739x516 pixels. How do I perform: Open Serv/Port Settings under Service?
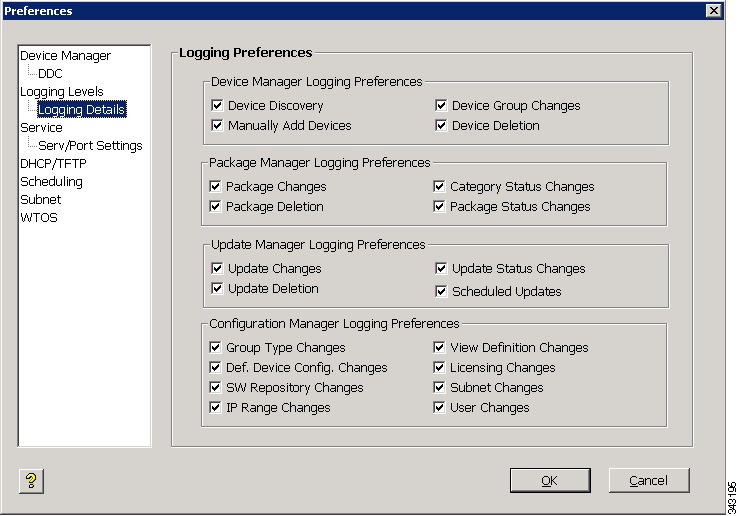[x=90, y=146]
